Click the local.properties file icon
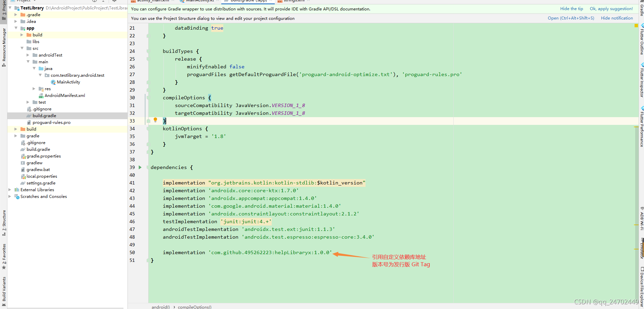The image size is (644, 309). click(23, 176)
